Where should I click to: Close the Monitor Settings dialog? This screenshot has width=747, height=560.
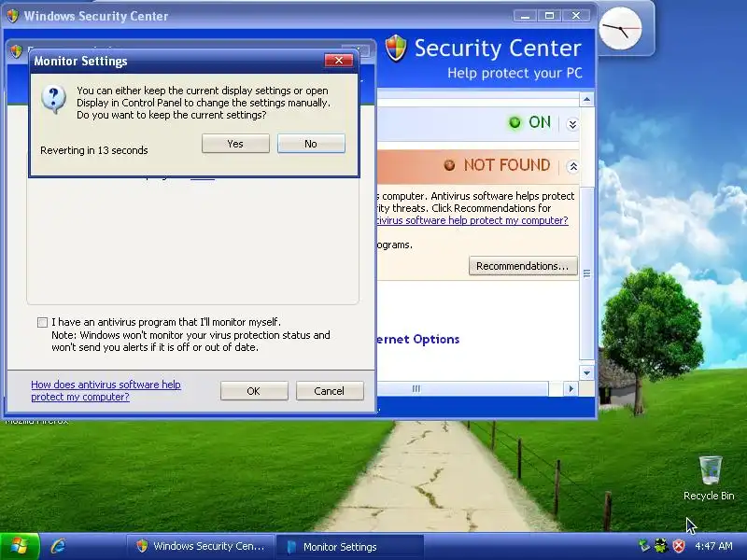point(339,61)
